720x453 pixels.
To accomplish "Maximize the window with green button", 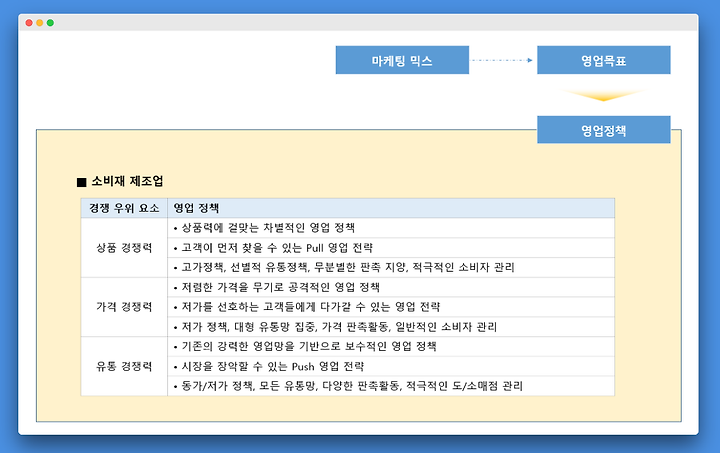I will [51, 23].
